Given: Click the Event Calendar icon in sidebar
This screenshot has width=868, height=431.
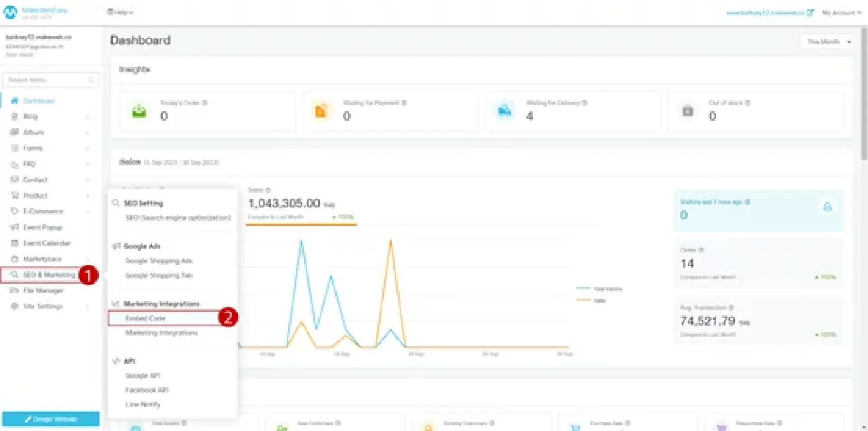Looking at the screenshot, I should pyautogui.click(x=14, y=243).
